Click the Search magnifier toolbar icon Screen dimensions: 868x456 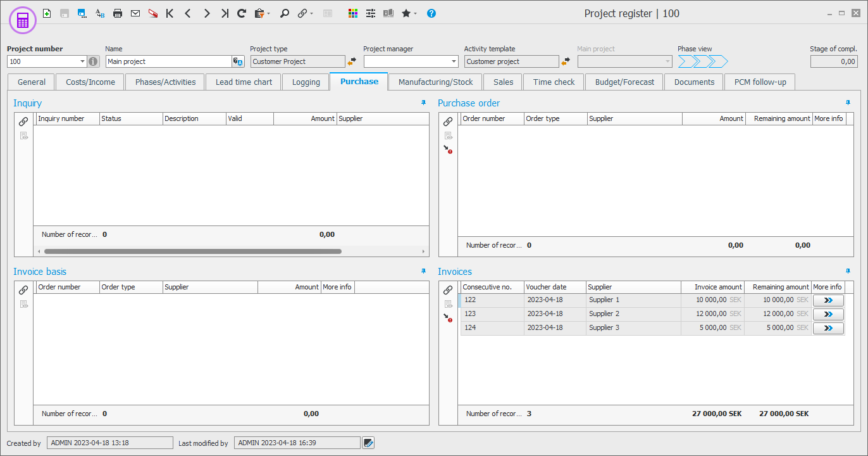[x=285, y=13]
